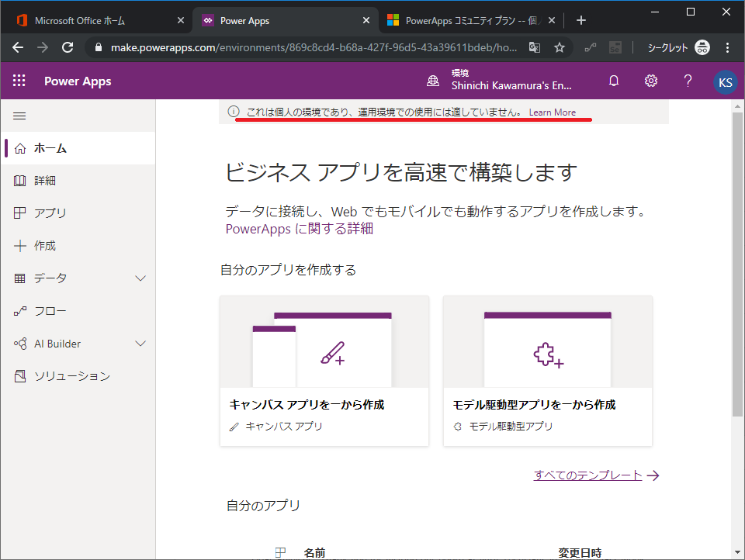
Task: Open the KS account avatar
Action: pos(725,82)
